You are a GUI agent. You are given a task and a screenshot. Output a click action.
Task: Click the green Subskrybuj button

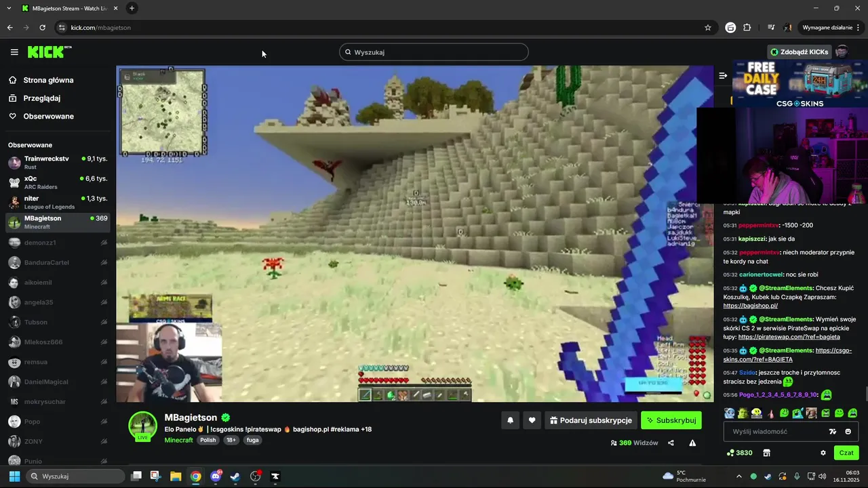tap(671, 420)
